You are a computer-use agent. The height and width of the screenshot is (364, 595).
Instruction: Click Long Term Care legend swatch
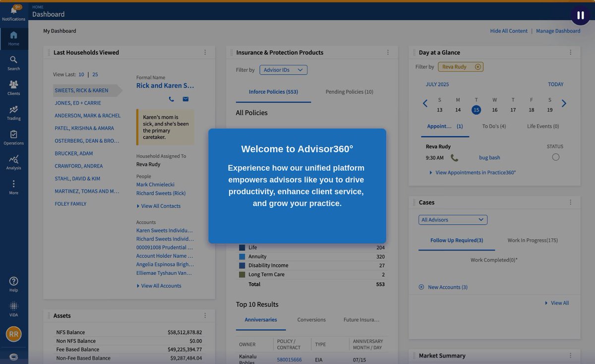click(x=242, y=274)
